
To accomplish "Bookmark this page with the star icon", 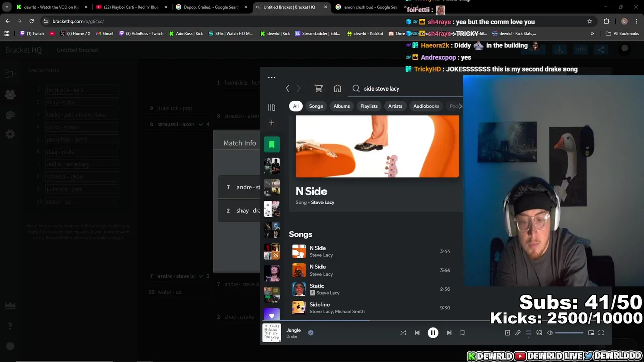I will pyautogui.click(x=590, y=21).
